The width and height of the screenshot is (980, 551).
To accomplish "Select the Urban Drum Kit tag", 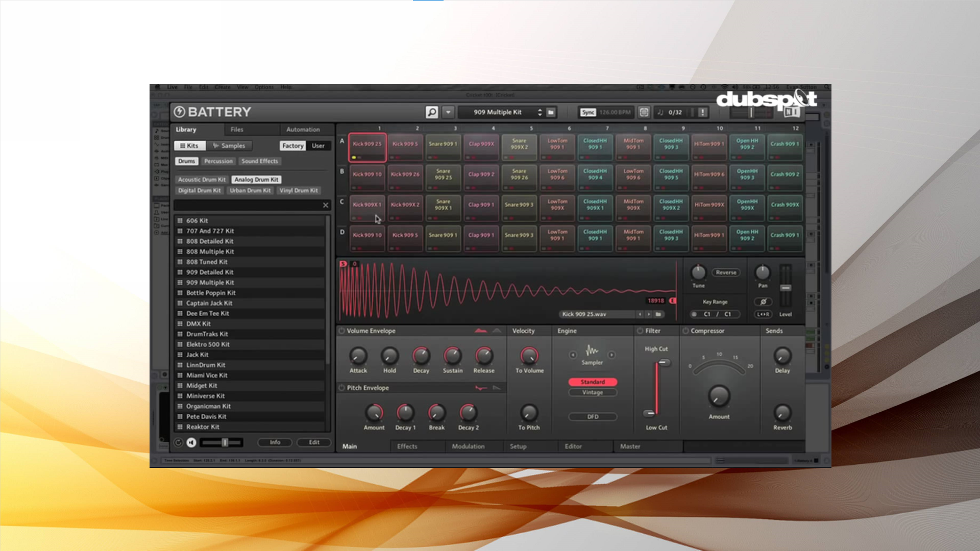I will click(250, 190).
